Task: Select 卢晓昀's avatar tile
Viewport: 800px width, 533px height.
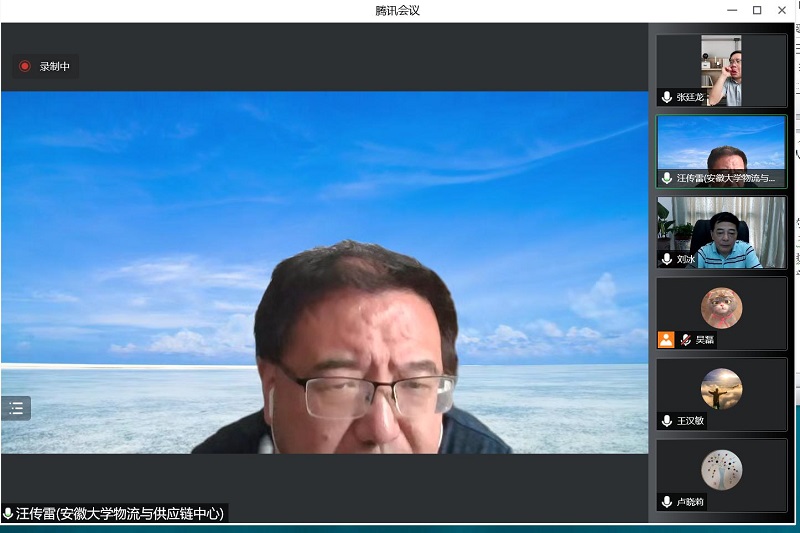Action: pos(721,470)
